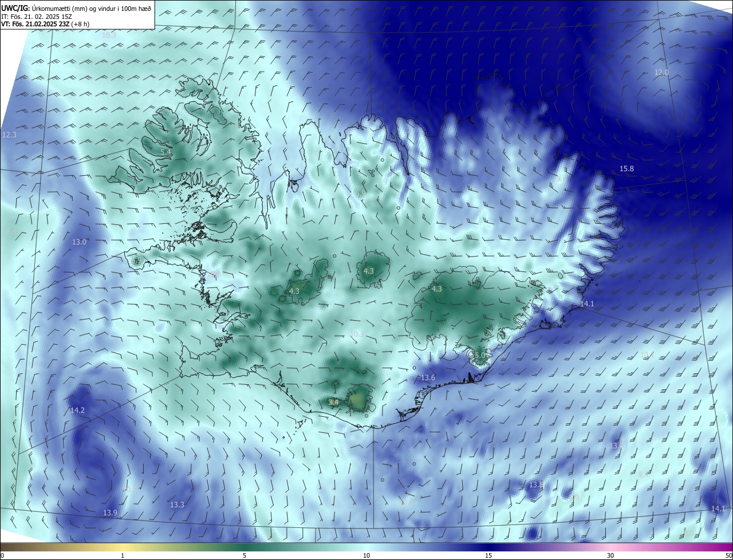
Task: Click the '50' tick on the color scale
Action: coord(728,555)
